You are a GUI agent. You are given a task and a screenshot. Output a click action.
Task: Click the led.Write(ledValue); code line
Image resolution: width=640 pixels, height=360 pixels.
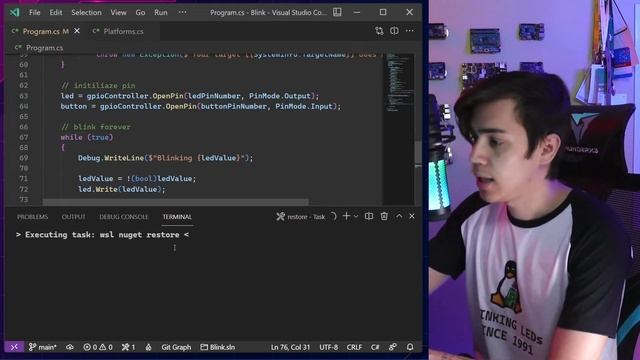122,189
